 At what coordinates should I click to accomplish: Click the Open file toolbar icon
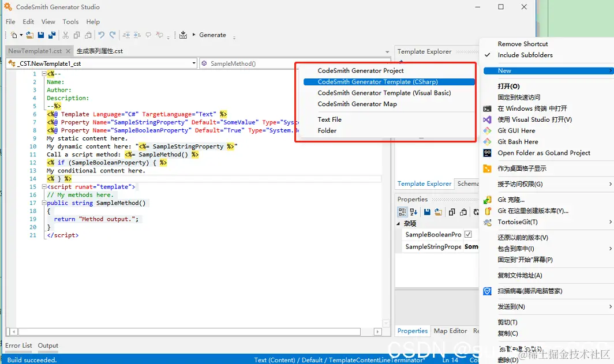[30, 35]
